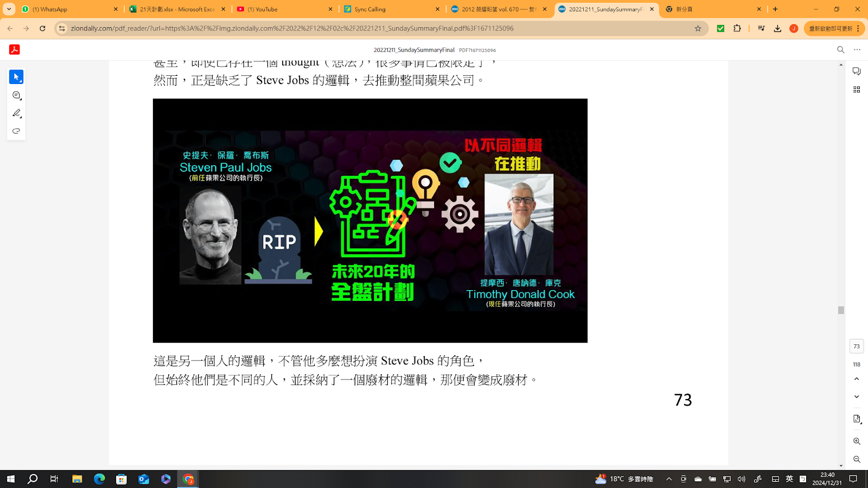
Task: Click the green checkmark extension
Action: point(720,28)
